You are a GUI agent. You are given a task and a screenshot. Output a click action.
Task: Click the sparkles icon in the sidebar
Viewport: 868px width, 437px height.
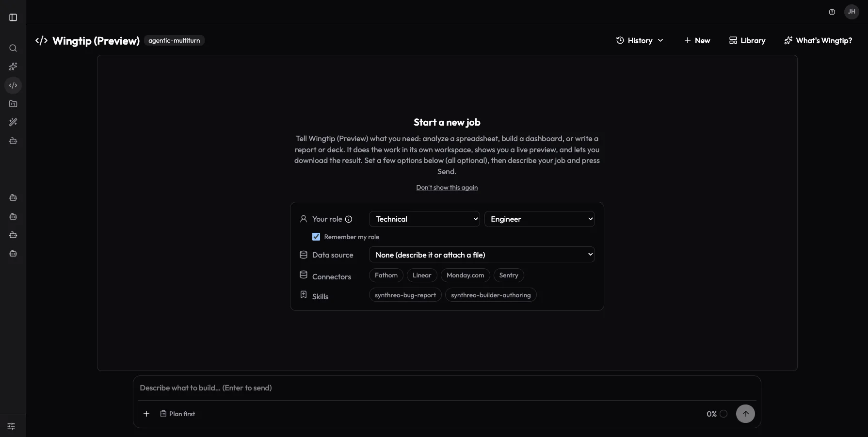13,66
